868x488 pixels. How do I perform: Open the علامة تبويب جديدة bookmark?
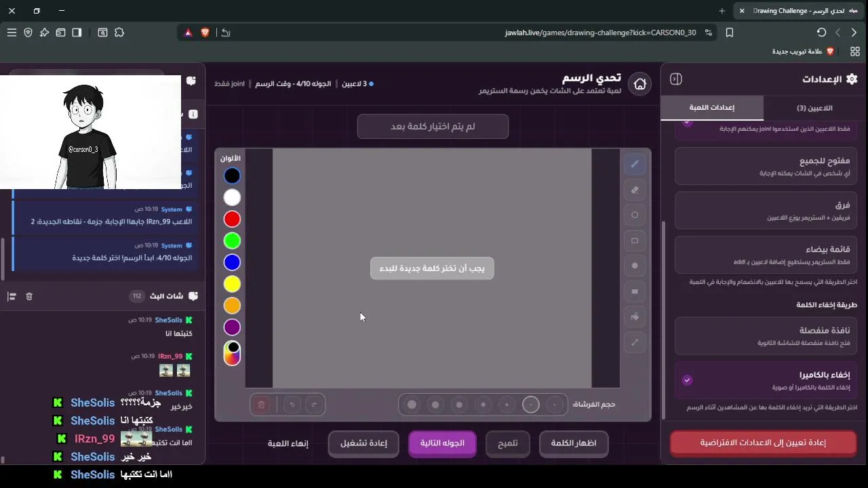[803, 52]
